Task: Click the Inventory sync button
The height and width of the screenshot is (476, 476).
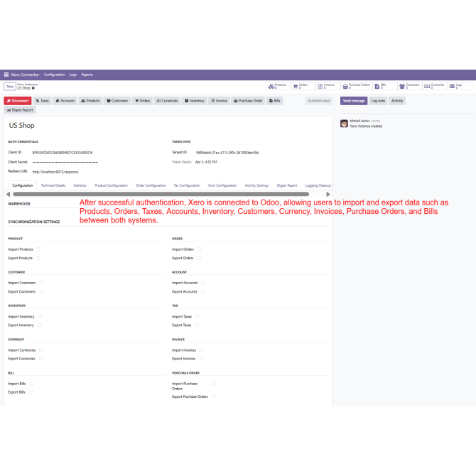Action: click(x=195, y=101)
